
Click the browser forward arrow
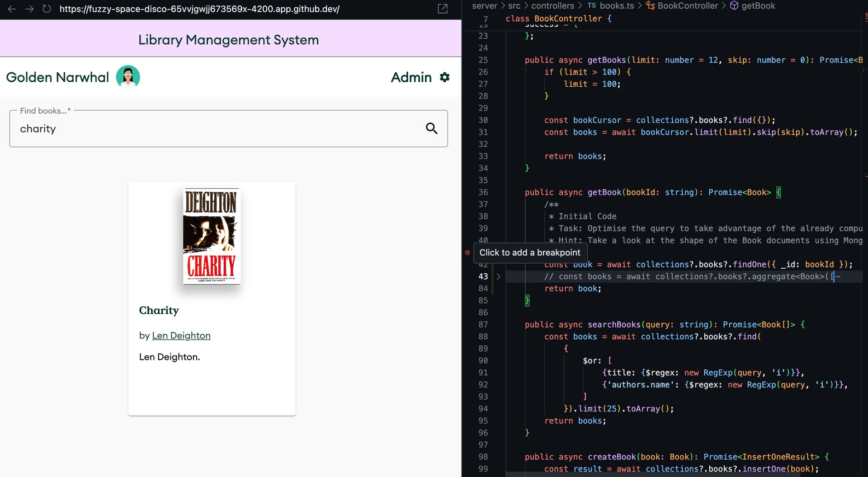[x=29, y=9]
